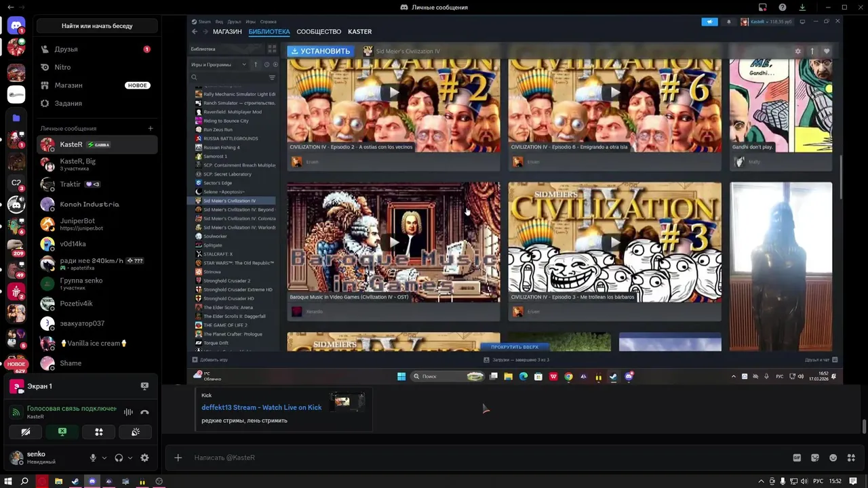Show hidden Windows tray icons
The height and width of the screenshot is (488, 868).
[761, 481]
